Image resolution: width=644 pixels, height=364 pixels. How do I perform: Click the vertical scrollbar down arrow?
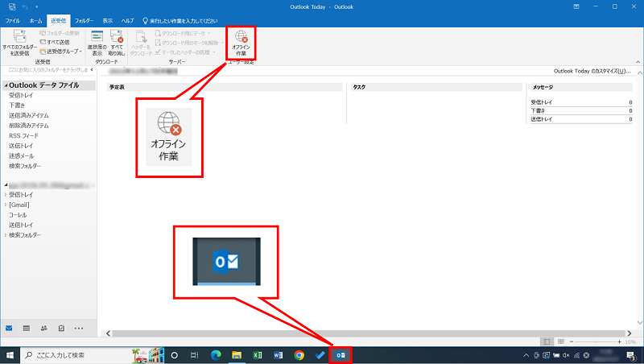point(640,323)
